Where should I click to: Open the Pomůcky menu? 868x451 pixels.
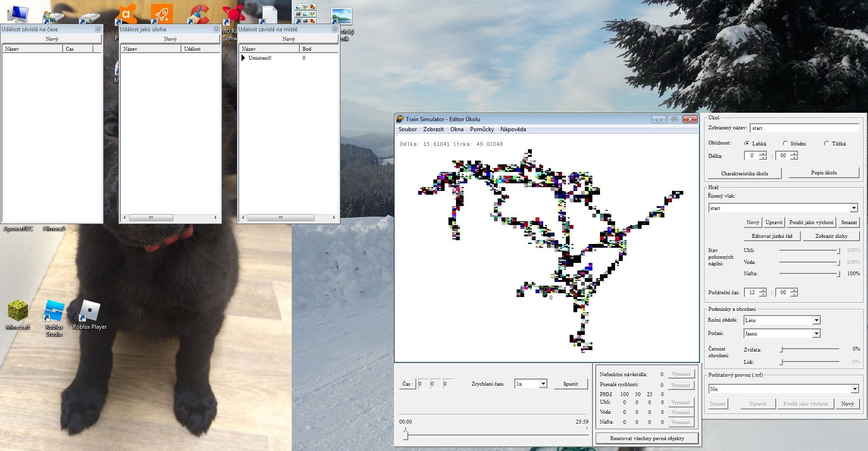[482, 129]
